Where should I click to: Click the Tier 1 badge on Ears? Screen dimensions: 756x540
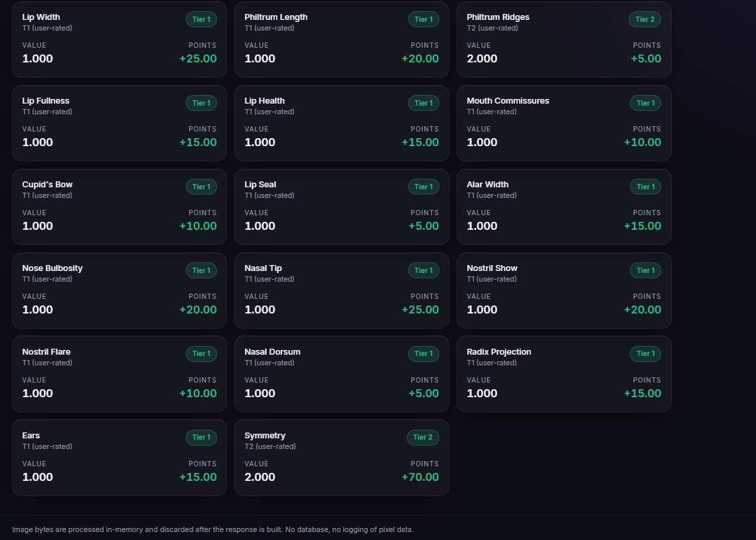coord(201,437)
